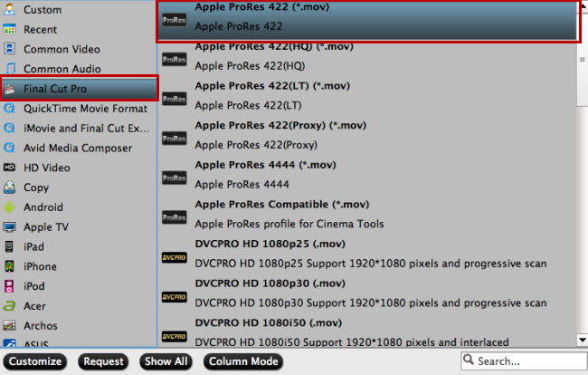588x375 pixels.
Task: Click the ProRes icon for ProRes 422(HQ)
Action: [174, 59]
